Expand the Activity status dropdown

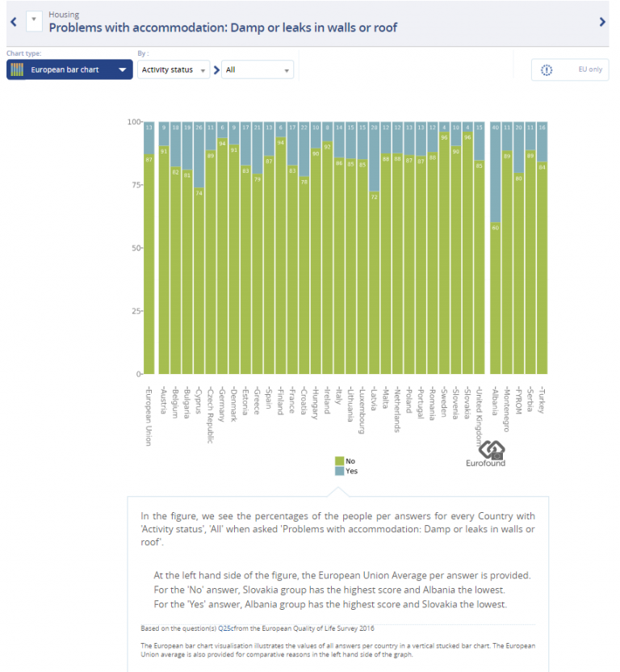[x=173, y=70]
